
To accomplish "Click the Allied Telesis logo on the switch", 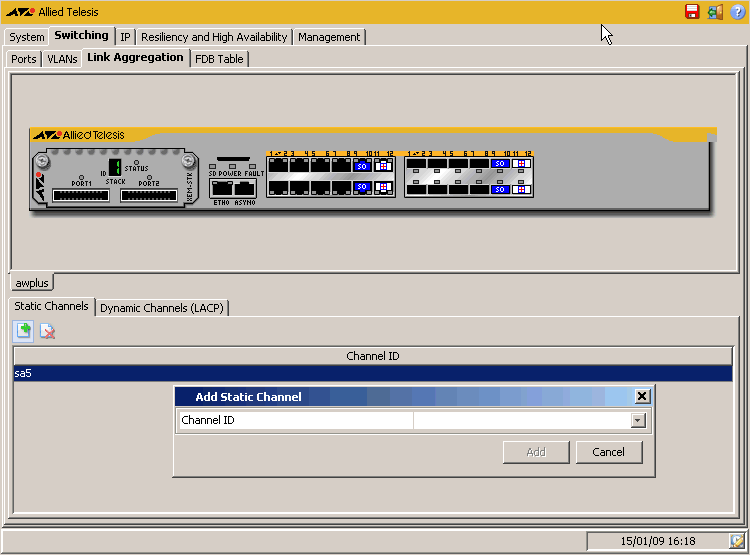I will tap(79, 135).
